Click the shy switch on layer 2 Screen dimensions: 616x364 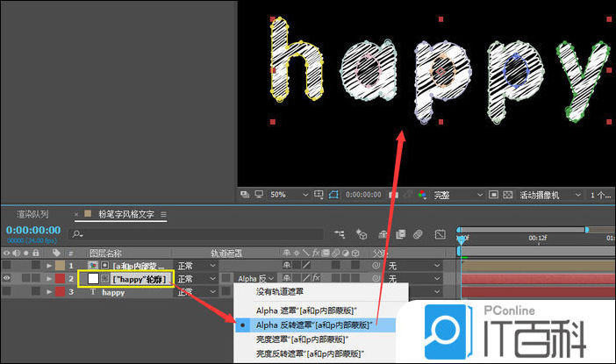pos(287,278)
